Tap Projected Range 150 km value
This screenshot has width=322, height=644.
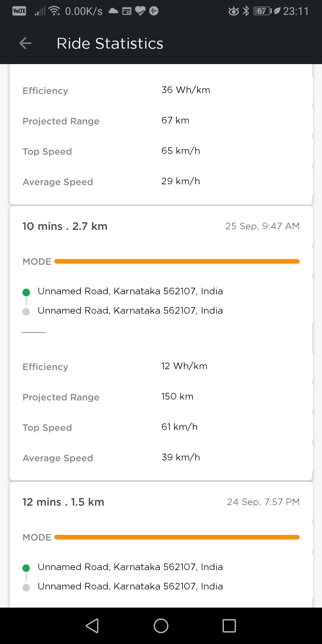coord(177,396)
